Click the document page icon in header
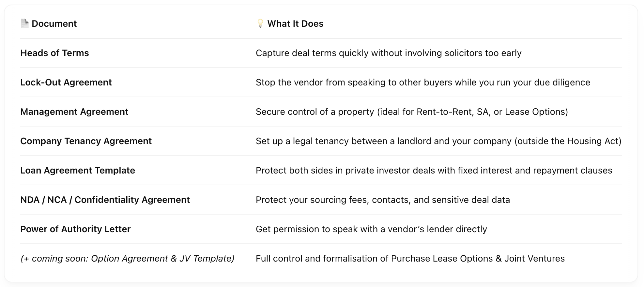The width and height of the screenshot is (644, 287). coord(24,23)
